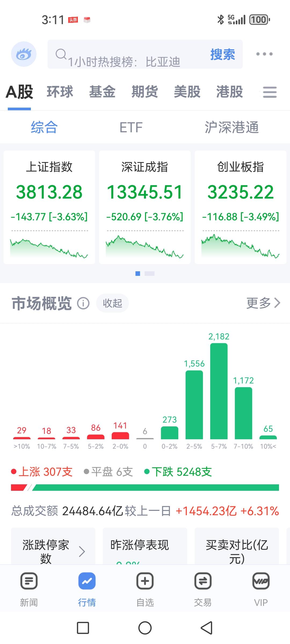Open the 深证成指 index card

pyautogui.click(x=145, y=207)
